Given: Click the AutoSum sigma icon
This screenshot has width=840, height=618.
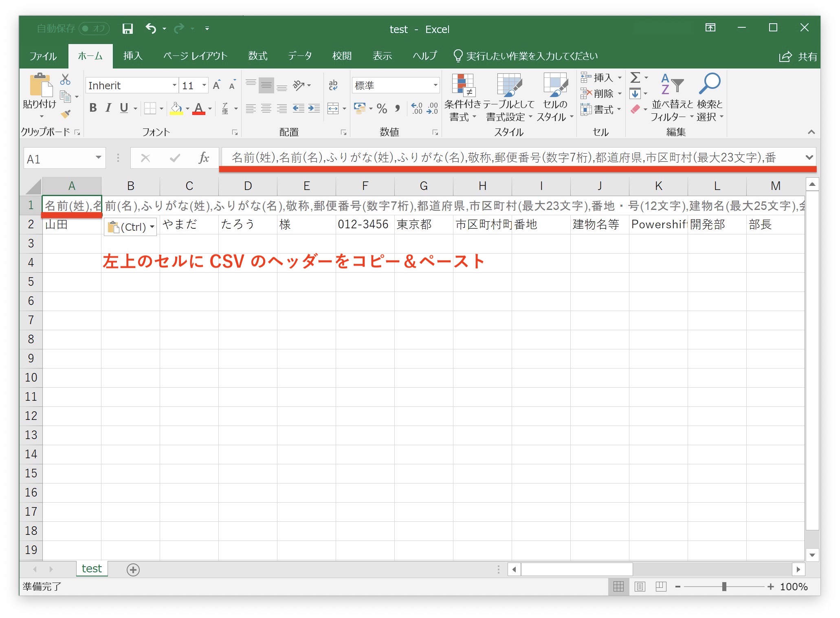Looking at the screenshot, I should tap(635, 77).
